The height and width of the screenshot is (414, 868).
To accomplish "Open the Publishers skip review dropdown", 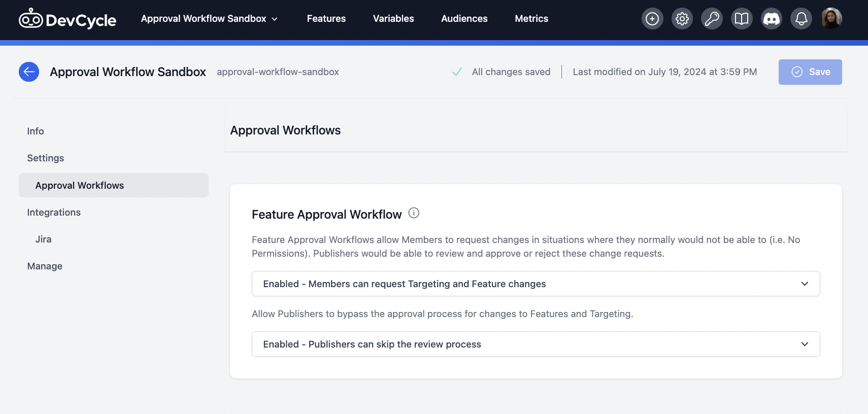I will 536,344.
